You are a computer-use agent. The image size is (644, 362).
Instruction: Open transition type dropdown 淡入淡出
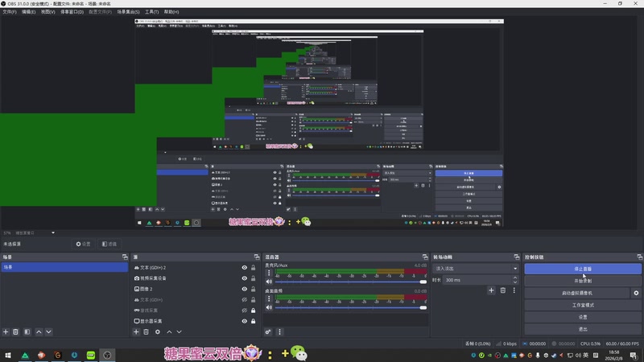476,269
